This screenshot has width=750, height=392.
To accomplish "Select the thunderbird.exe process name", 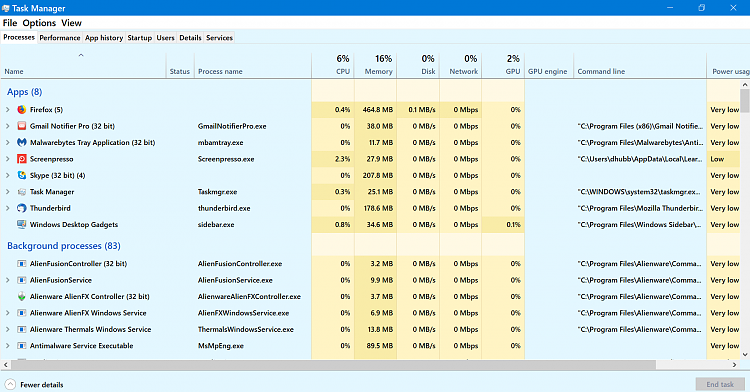I will [x=224, y=208].
